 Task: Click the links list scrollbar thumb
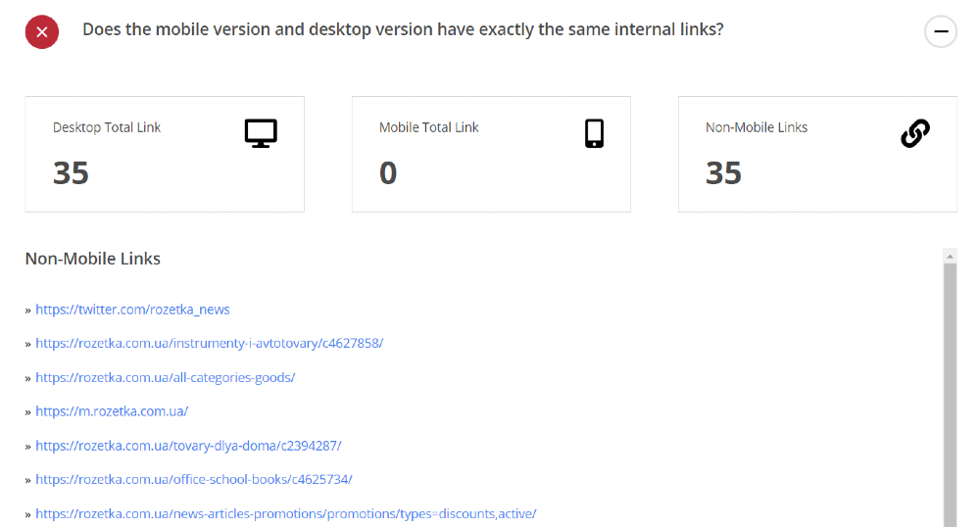950,392
